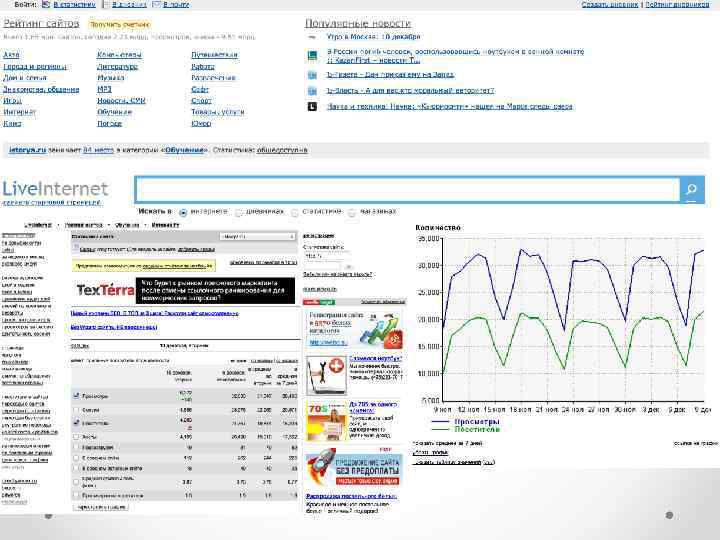Uncheck the 'Просмотры' row checkbox
The width and height of the screenshot is (720, 540).
coord(76,395)
